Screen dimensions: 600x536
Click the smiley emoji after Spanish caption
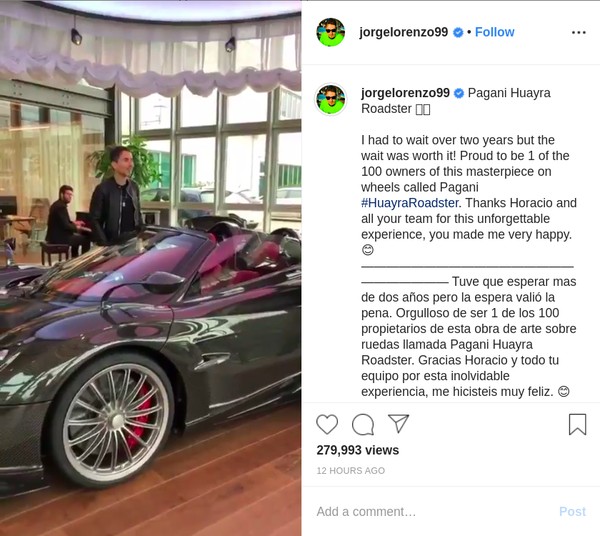click(x=564, y=391)
